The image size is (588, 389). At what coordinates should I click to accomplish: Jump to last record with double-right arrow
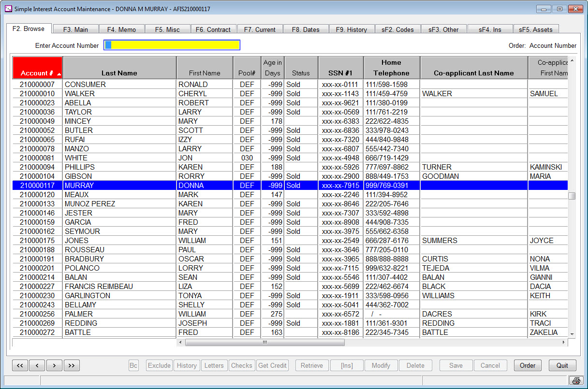click(x=72, y=365)
